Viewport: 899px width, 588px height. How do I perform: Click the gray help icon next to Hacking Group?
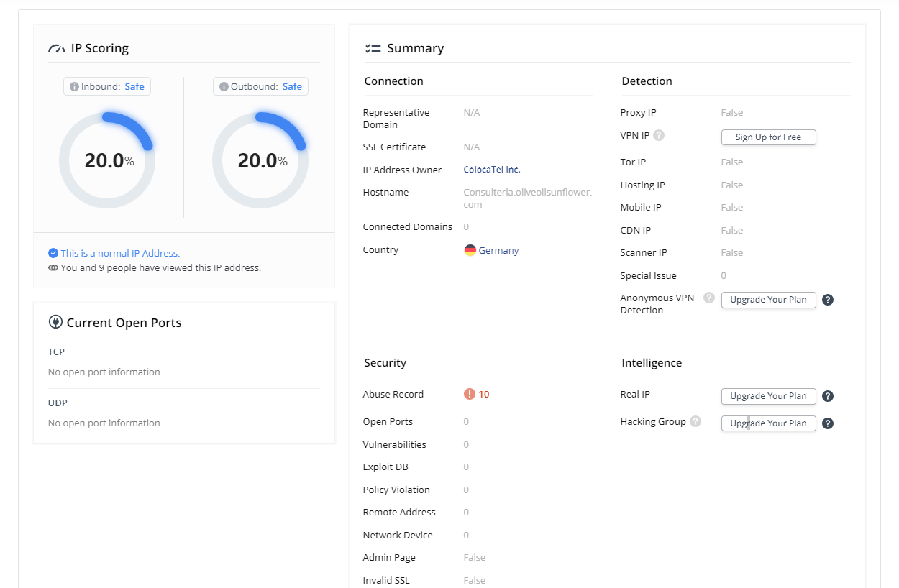tap(695, 421)
